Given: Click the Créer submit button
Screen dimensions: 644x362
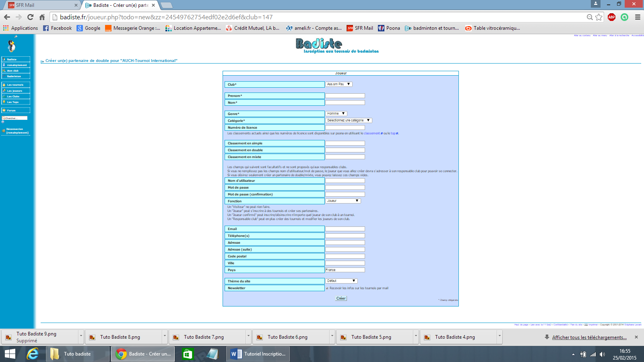Looking at the screenshot, I should (x=341, y=298).
